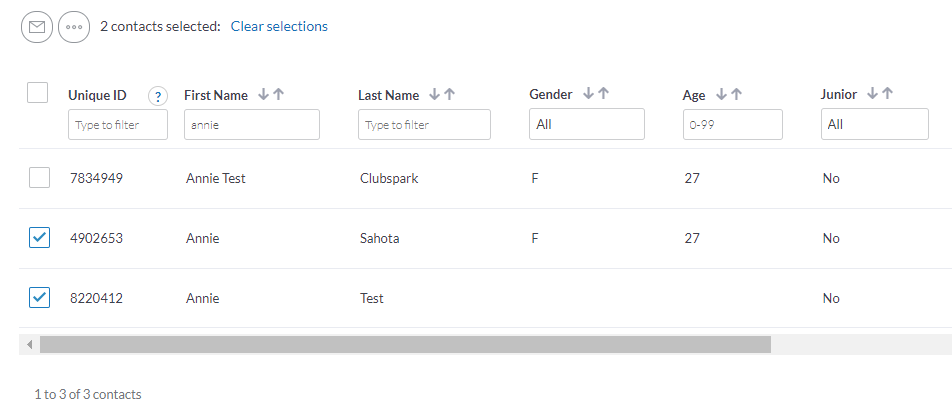This screenshot has width=952, height=412.
Task: Uncheck the row 8220412 checkbox
Action: point(39,297)
